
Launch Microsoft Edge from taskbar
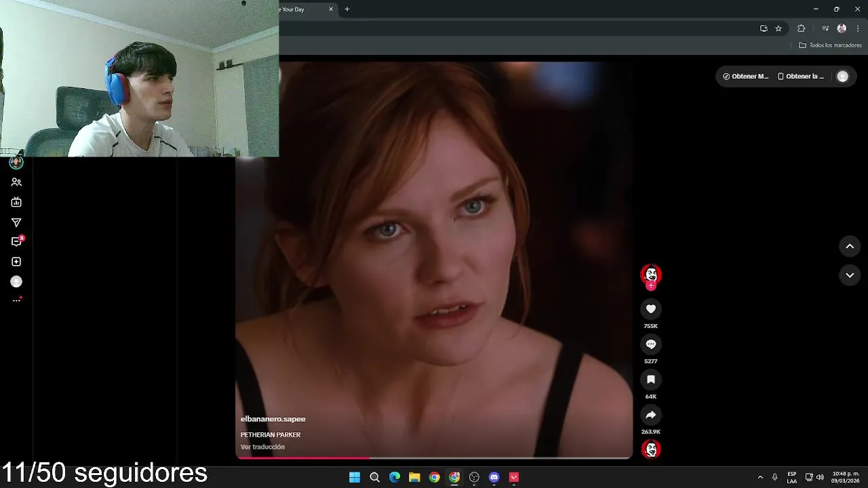pos(395,477)
